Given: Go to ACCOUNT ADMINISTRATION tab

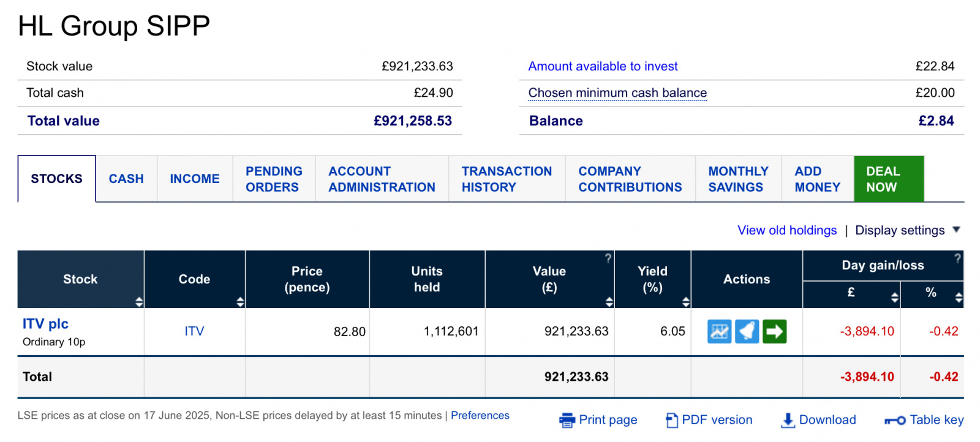Looking at the screenshot, I should tap(382, 179).
